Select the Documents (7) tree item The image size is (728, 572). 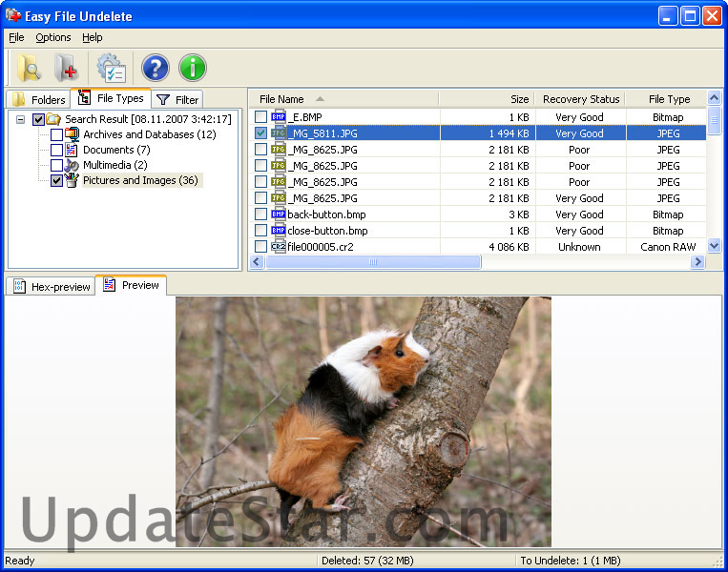coord(116,150)
